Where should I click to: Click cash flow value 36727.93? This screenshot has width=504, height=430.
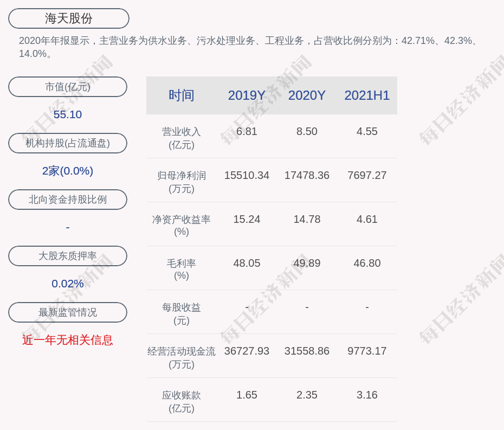[247, 351]
